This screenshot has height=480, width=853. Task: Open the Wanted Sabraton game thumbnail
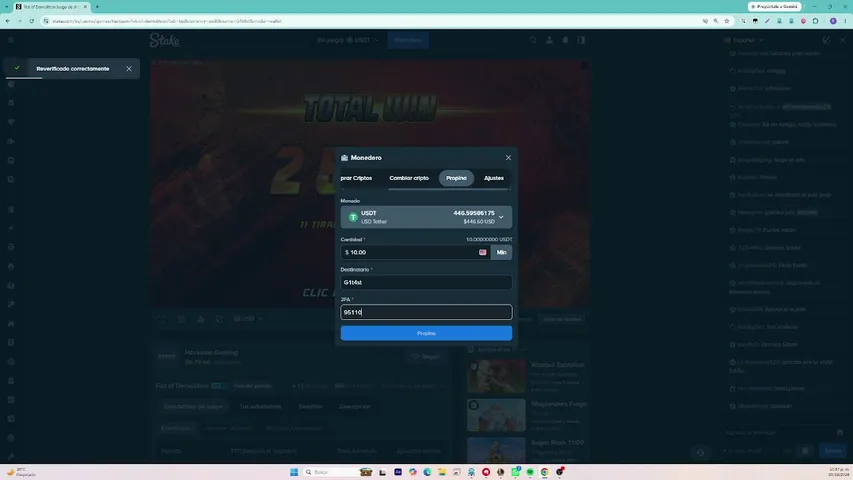coord(496,376)
